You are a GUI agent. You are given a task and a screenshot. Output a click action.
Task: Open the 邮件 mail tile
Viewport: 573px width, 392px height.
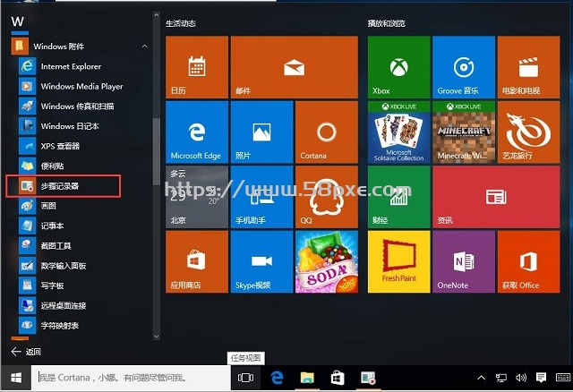[295, 67]
